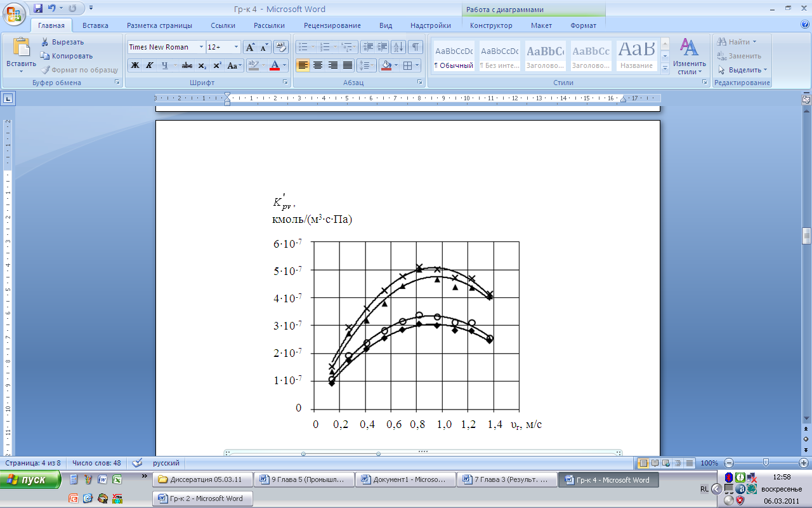Screen dimensions: 812x508
Task: Open Шрифт dialog launcher
Action: point(284,83)
